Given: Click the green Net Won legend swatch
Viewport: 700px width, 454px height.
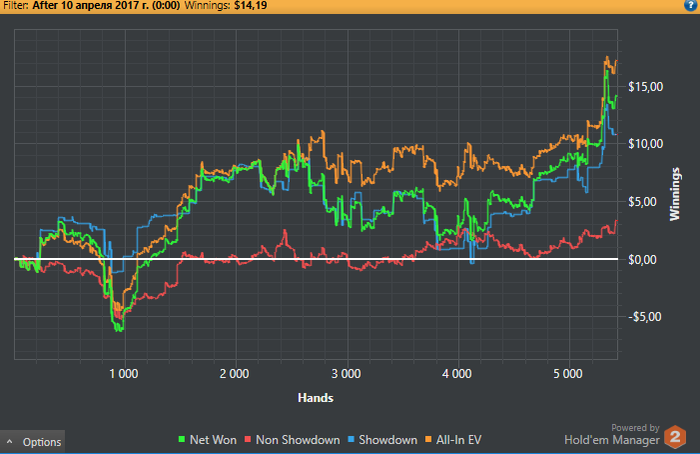Looking at the screenshot, I should tap(182, 440).
